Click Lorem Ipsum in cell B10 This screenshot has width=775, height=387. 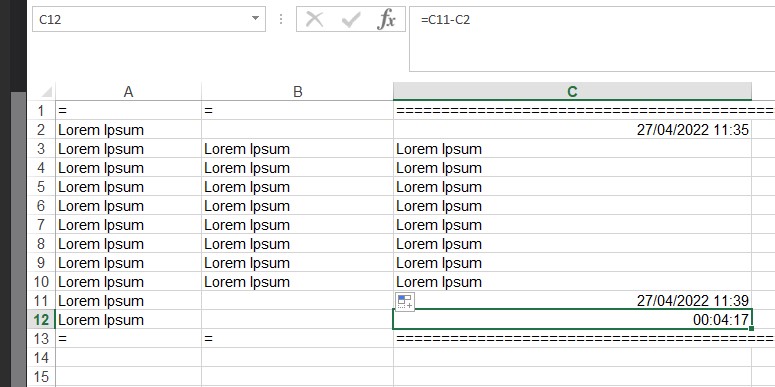(x=247, y=283)
